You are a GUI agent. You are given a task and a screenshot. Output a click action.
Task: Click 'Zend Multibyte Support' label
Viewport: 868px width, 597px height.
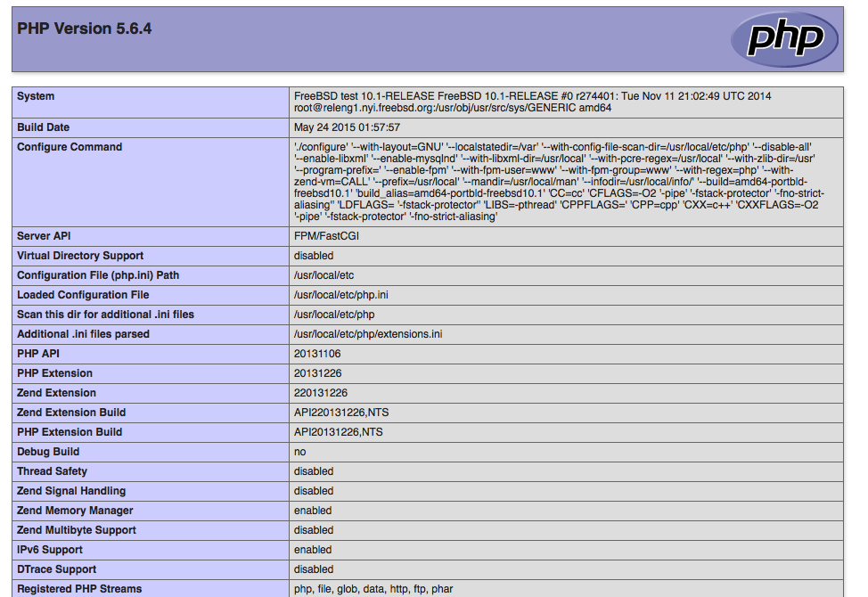click(77, 530)
